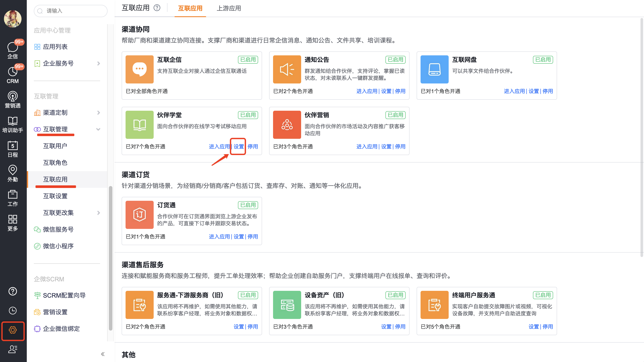Image resolution: width=644 pixels, height=362 pixels.
Task: Click the contacts icon at the sidebar bottom
Action: tap(13, 349)
